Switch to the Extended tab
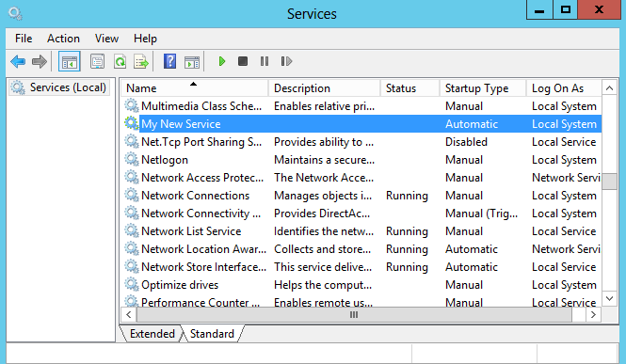This screenshot has height=364, width=626. [x=152, y=333]
